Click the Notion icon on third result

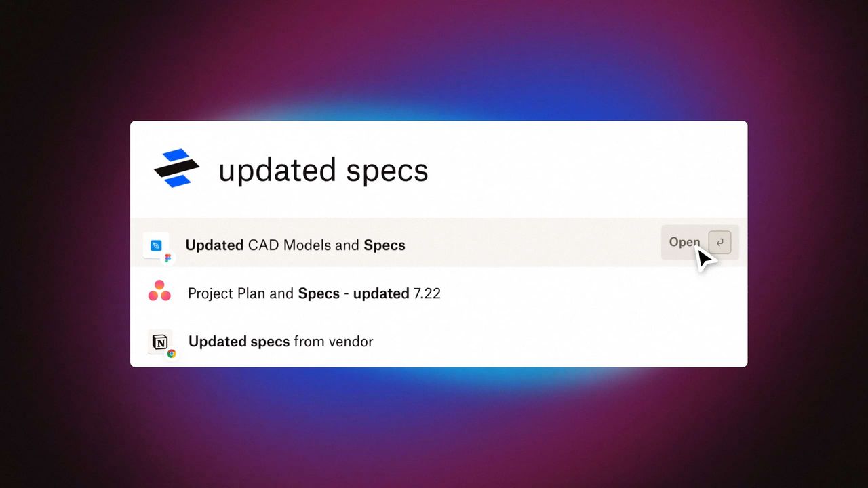point(159,342)
